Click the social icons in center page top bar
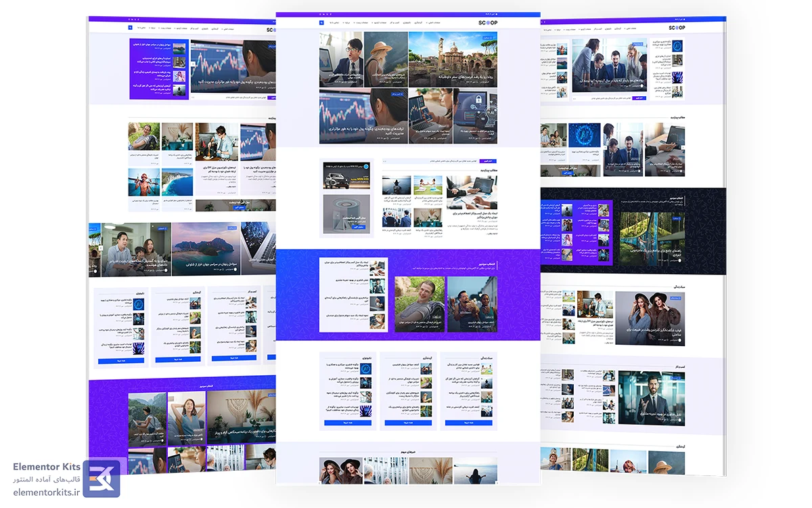The width and height of the screenshot is (812, 508). coord(325,14)
